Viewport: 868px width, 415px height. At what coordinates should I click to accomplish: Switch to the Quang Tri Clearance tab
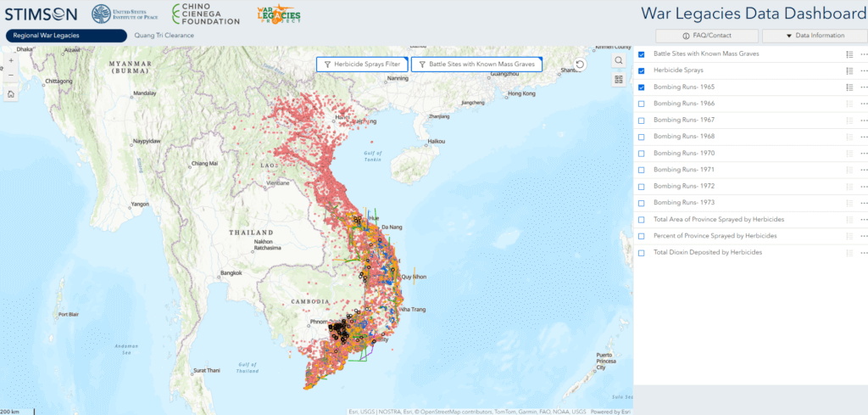(x=164, y=36)
